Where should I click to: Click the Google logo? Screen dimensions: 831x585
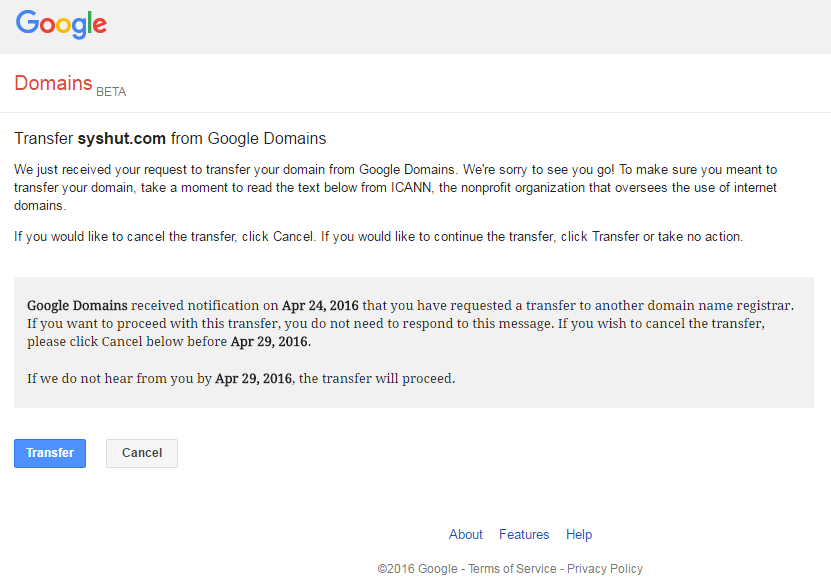coord(61,24)
